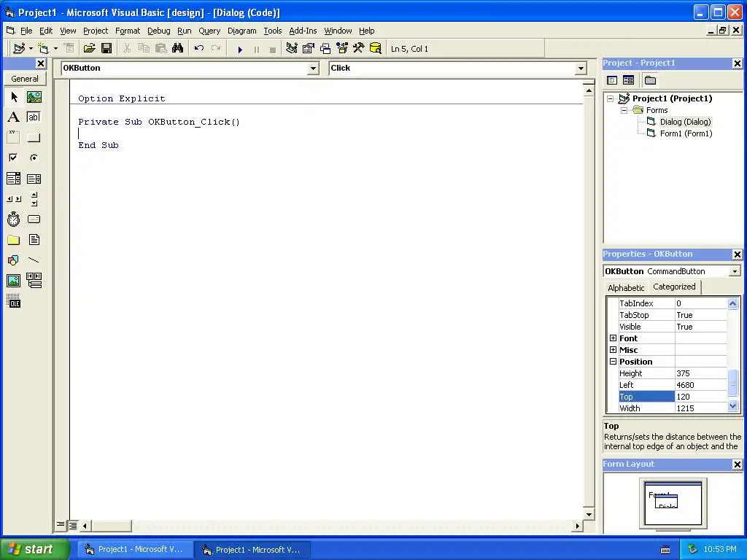747x560 pixels.
Task: Select the Label control tool
Action: coord(14,117)
